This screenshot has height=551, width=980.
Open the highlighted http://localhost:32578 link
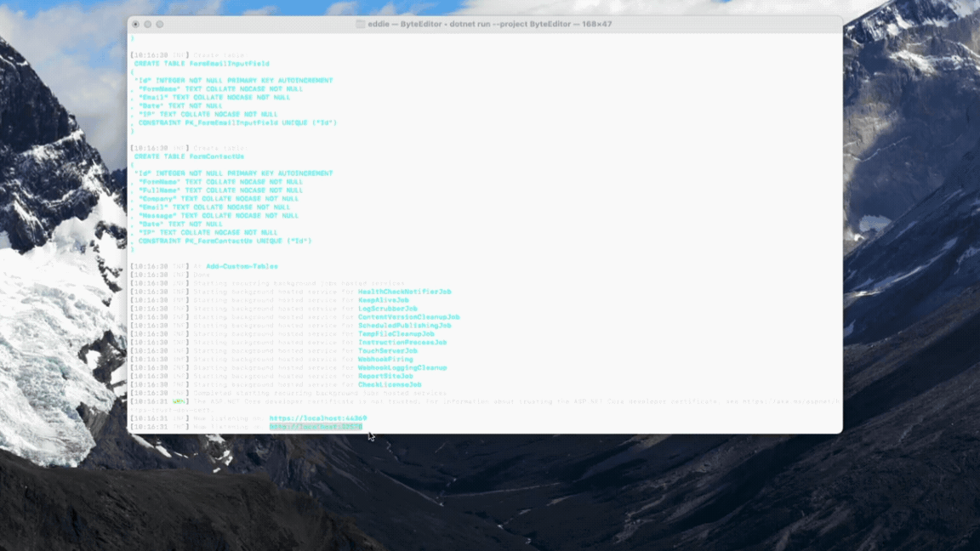(x=316, y=427)
